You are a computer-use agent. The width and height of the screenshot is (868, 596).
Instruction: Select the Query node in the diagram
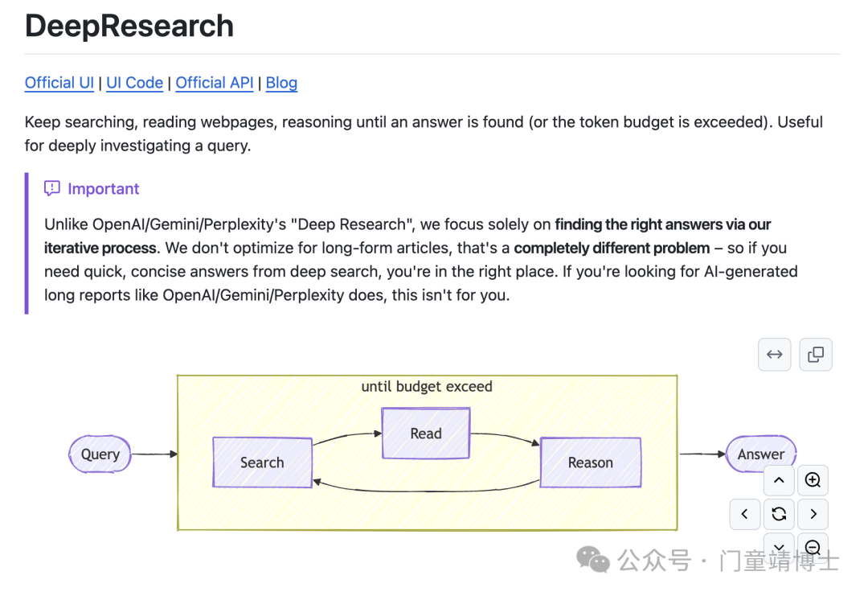100,454
